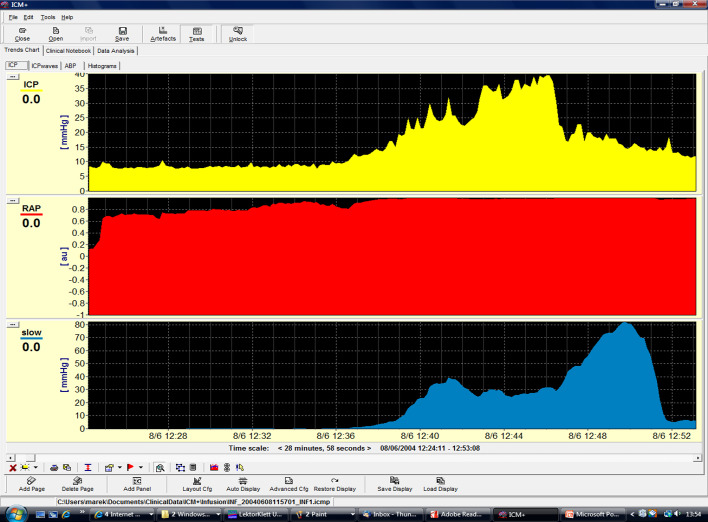Viewport: 708px width, 522px height.
Task: Toggle the slow panel corner button
Action: (13, 324)
